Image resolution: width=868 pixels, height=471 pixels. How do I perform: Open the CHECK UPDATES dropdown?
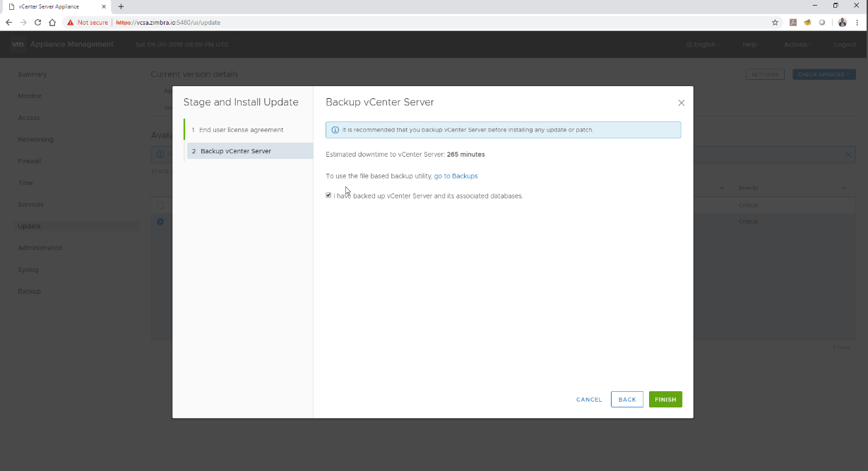[x=824, y=74]
